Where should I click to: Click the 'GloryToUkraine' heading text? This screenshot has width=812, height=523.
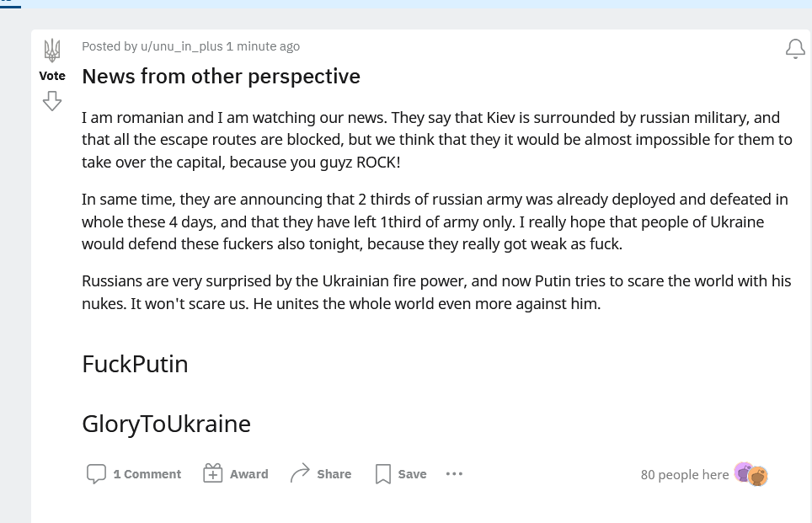(166, 423)
